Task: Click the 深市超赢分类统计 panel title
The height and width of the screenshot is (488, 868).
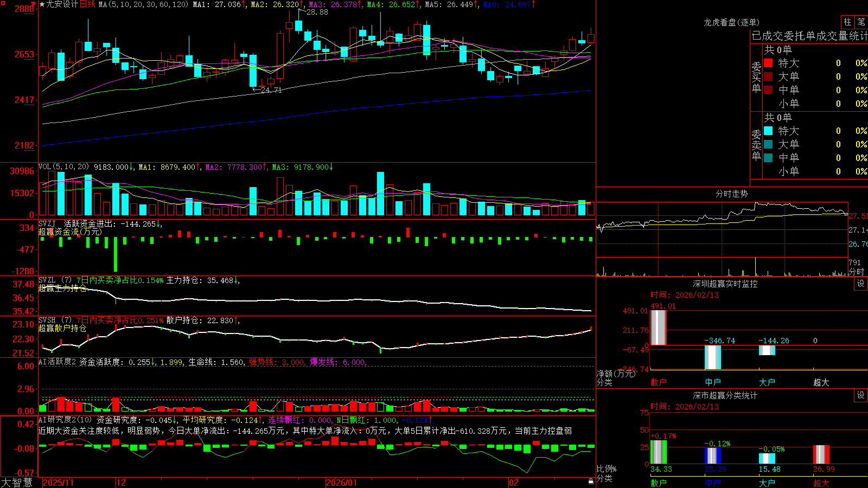Action: click(x=725, y=395)
